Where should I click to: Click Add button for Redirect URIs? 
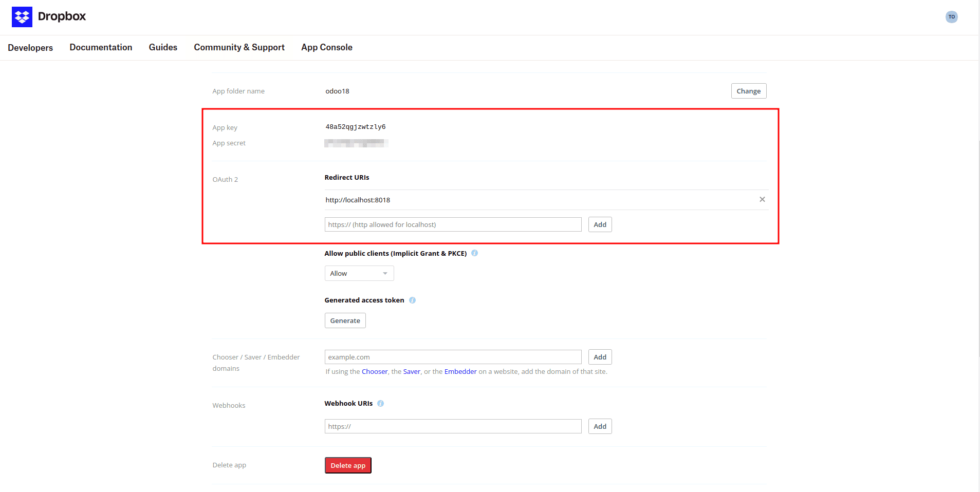600,224
